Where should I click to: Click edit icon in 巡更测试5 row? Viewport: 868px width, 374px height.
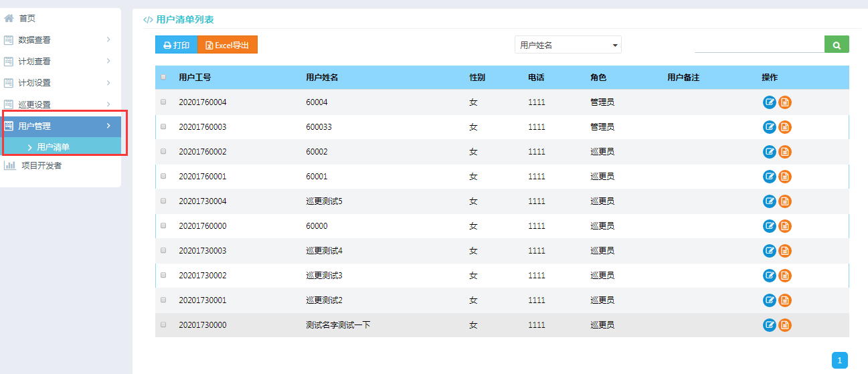coord(770,201)
